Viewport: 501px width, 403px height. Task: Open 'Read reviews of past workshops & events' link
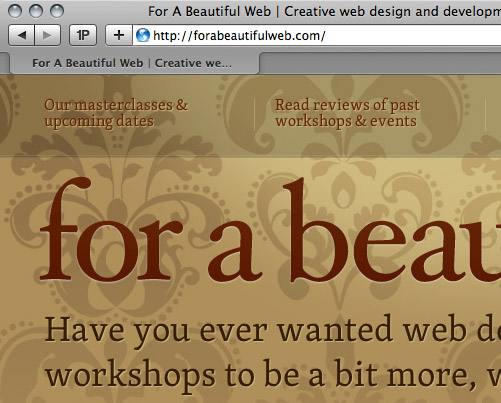click(347, 113)
